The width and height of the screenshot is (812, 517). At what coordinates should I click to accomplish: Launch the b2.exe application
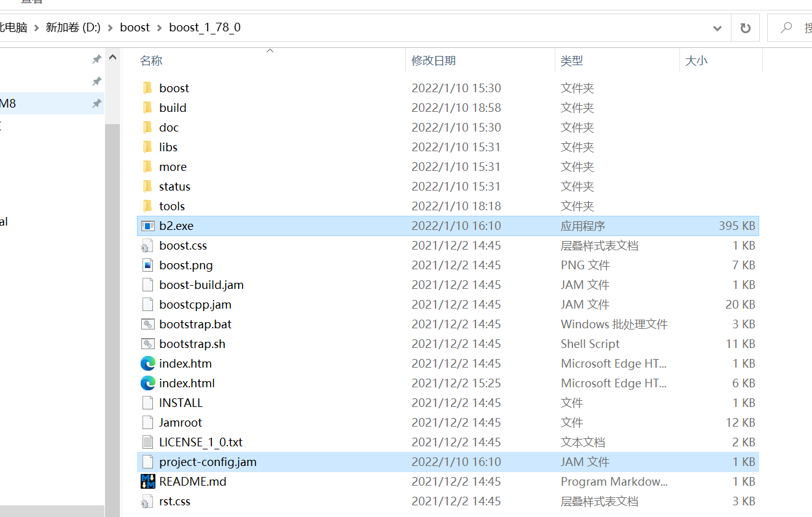click(x=178, y=226)
